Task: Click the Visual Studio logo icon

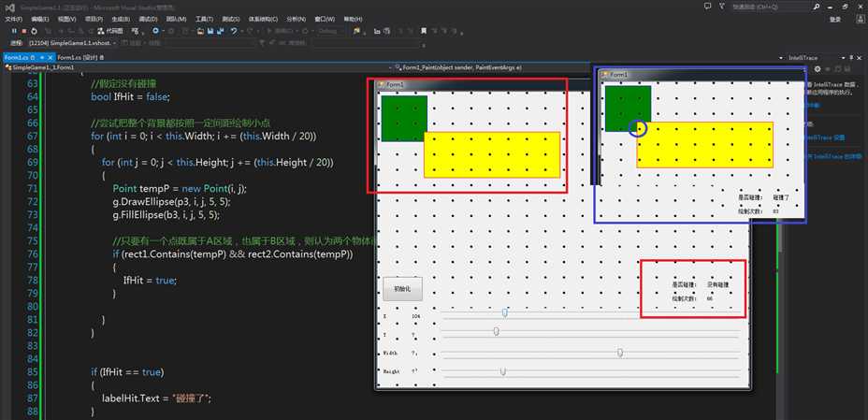Action: (10, 7)
